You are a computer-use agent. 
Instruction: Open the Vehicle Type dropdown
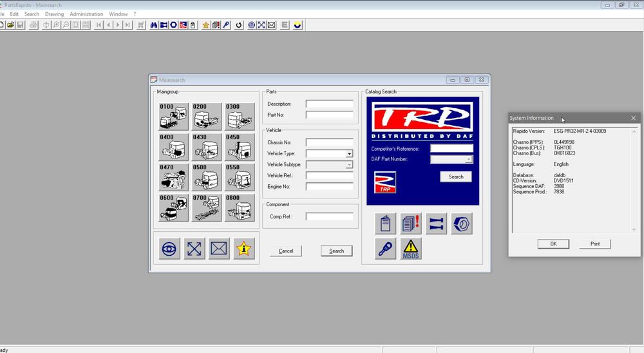coord(349,154)
